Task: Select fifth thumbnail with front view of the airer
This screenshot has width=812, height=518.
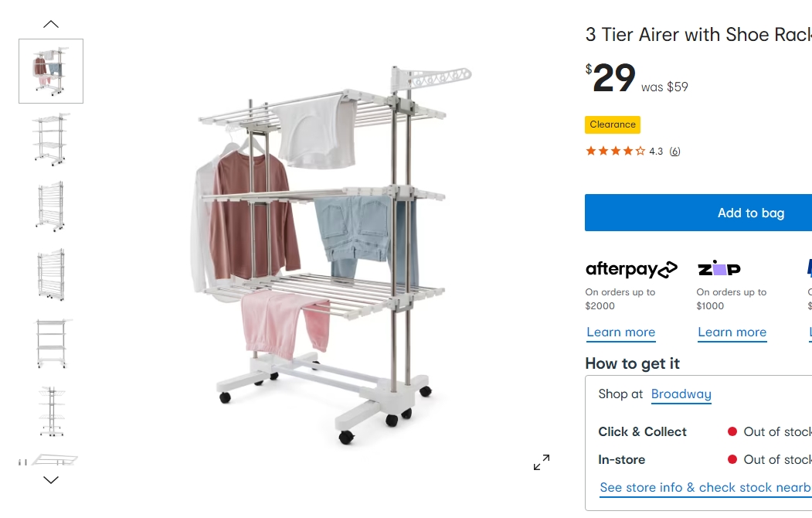Action: (x=51, y=343)
